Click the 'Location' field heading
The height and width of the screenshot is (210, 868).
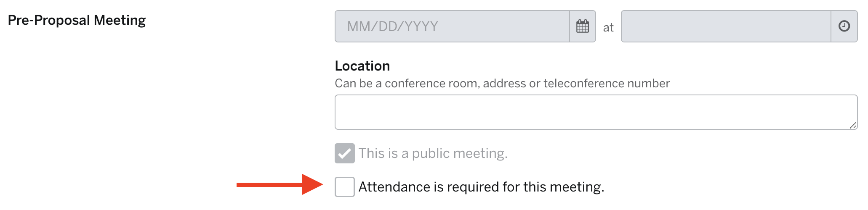coord(362,66)
